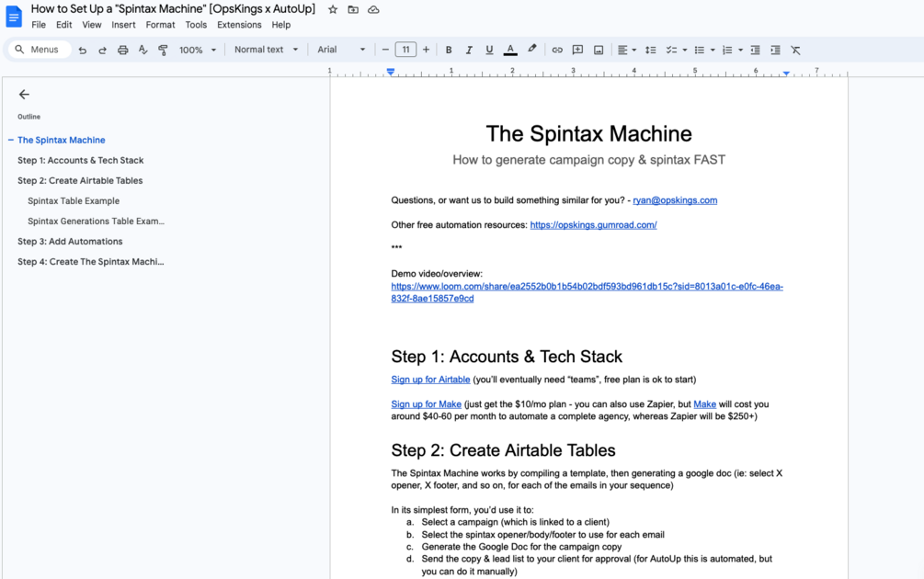Open the Help menu
The height and width of the screenshot is (579, 924).
click(x=281, y=25)
